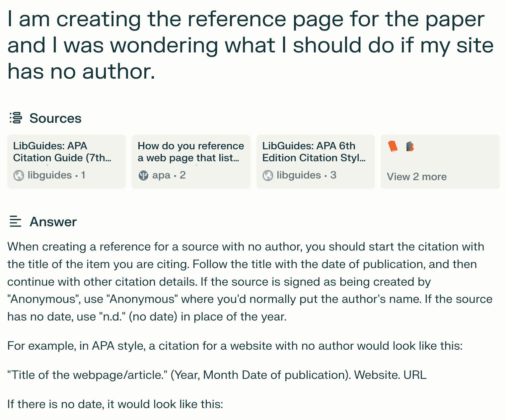Click the Sources list icon
Viewport: 505px width, 420px height.
[16, 118]
